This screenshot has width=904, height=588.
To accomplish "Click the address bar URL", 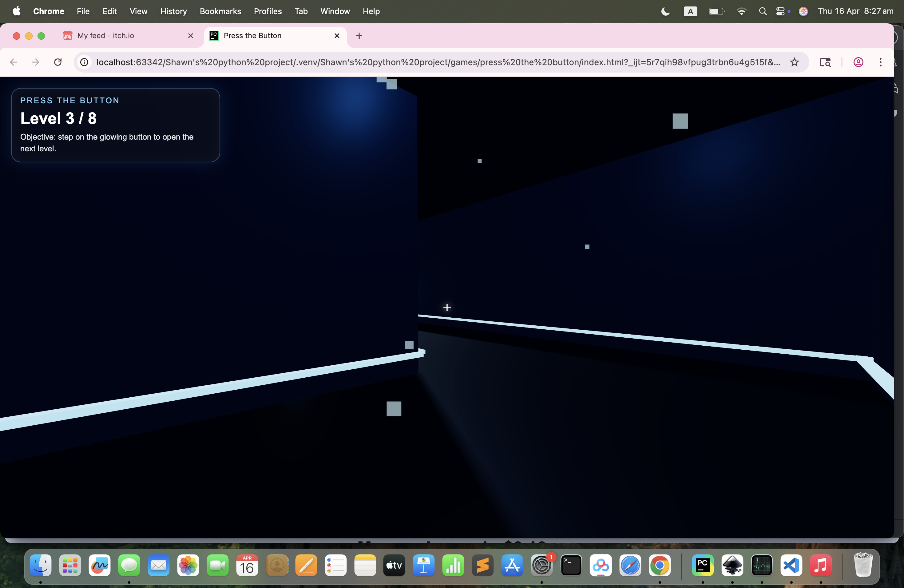I will click(x=437, y=62).
